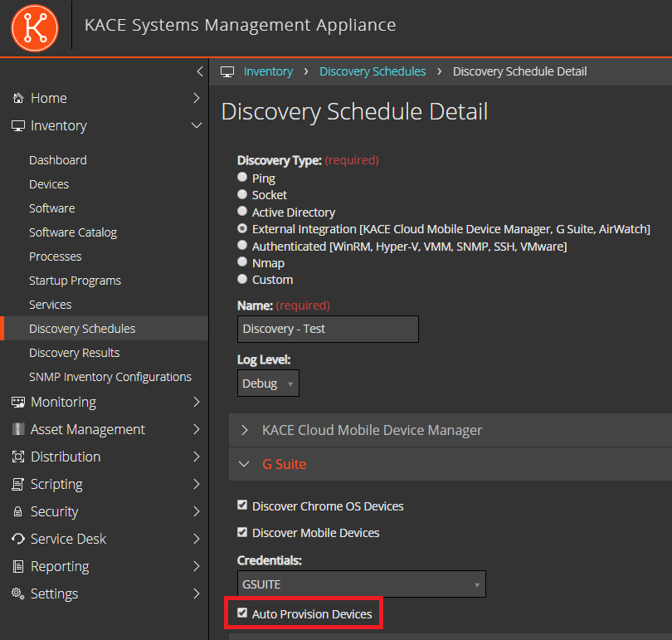
Task: Expand the Home menu chevron
Action: point(197,98)
